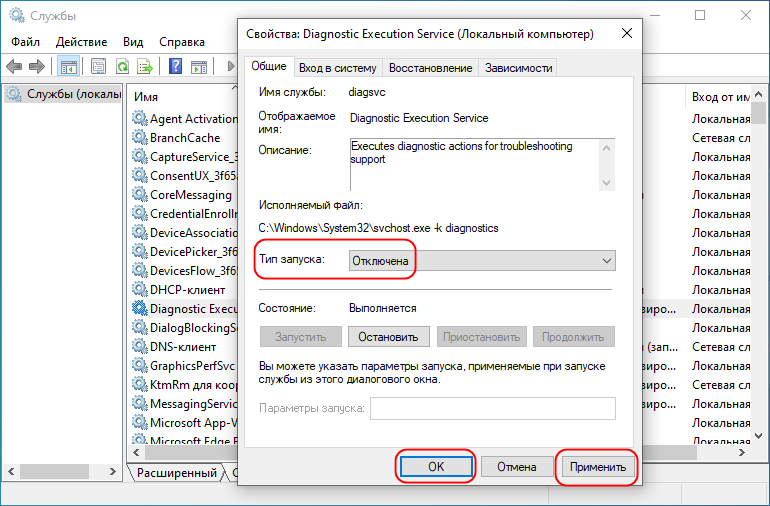
Task: Click the Start service play icon
Action: coord(230,66)
